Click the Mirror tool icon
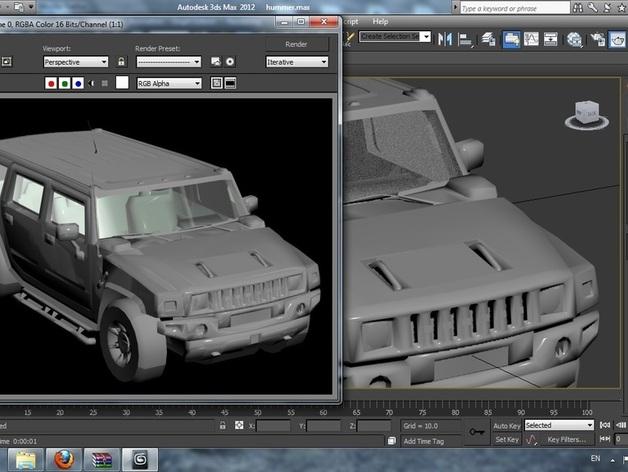Viewport: 628px width, 472px height. tap(444, 39)
